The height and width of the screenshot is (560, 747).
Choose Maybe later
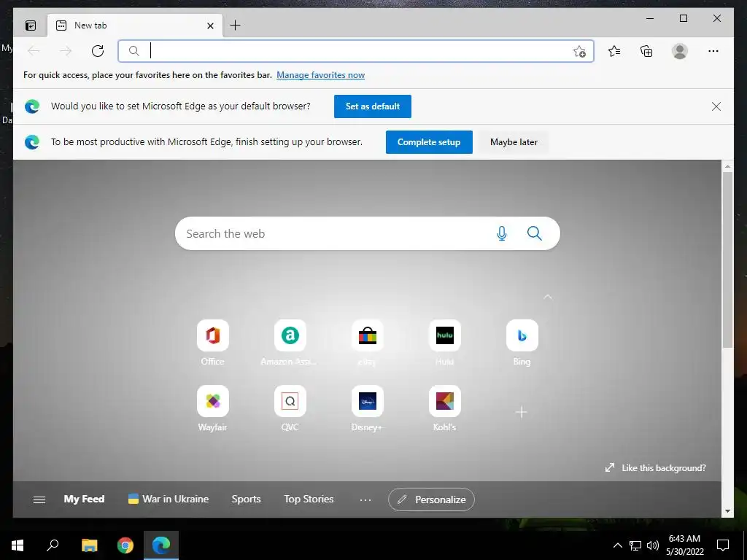[514, 142]
